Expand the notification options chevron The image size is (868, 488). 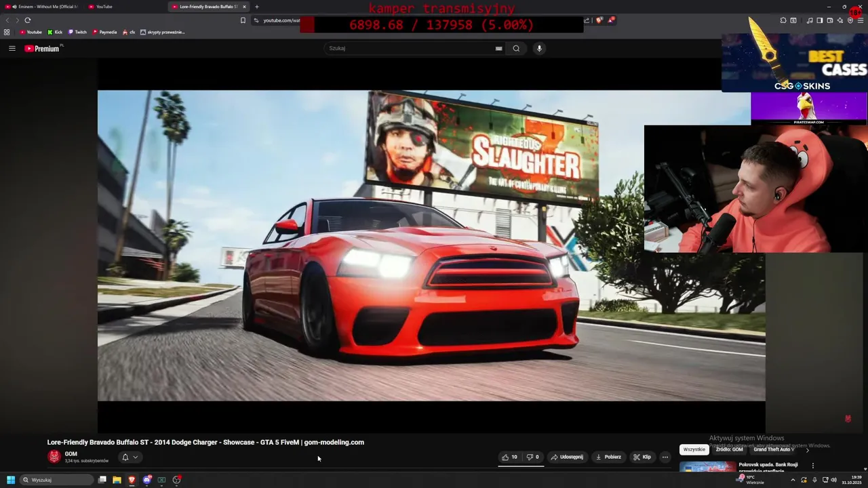tap(135, 457)
